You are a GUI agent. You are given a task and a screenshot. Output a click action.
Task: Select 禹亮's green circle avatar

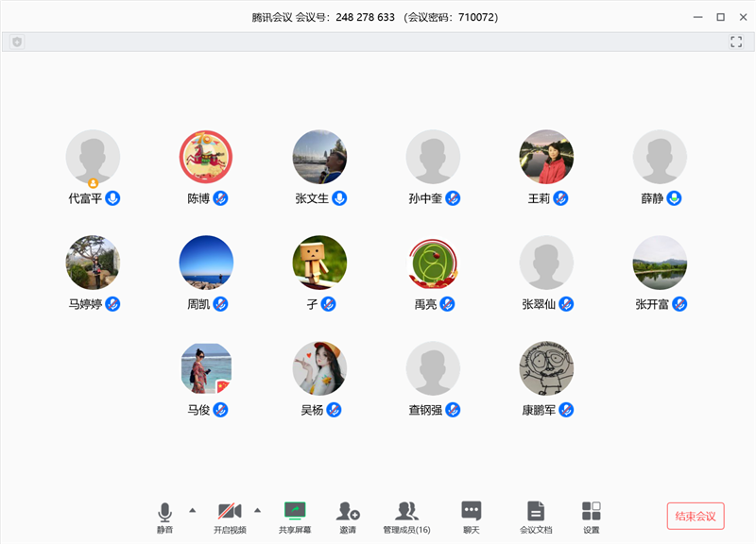pos(433,263)
